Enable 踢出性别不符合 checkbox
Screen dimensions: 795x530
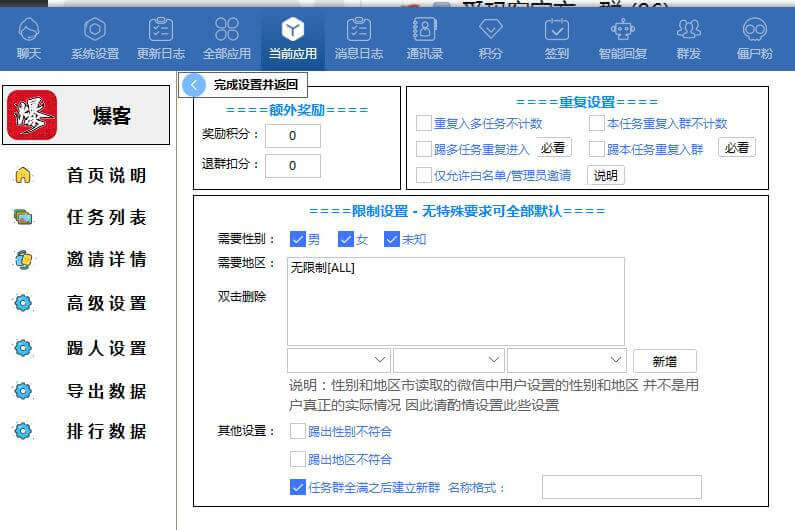click(x=298, y=431)
